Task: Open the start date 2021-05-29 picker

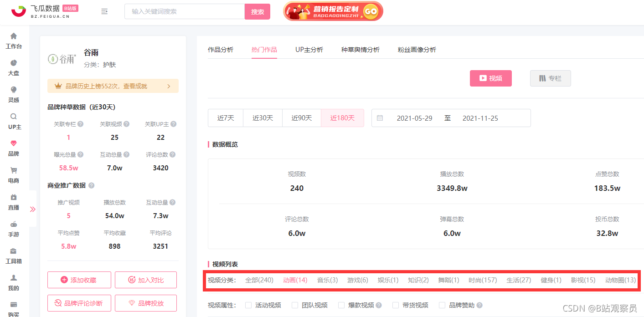Action: [414, 118]
